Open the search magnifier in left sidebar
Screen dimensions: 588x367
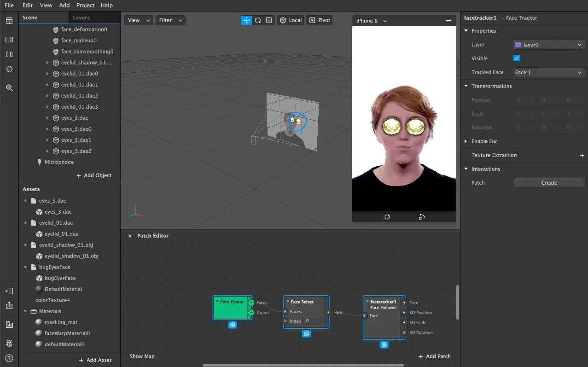pos(9,87)
